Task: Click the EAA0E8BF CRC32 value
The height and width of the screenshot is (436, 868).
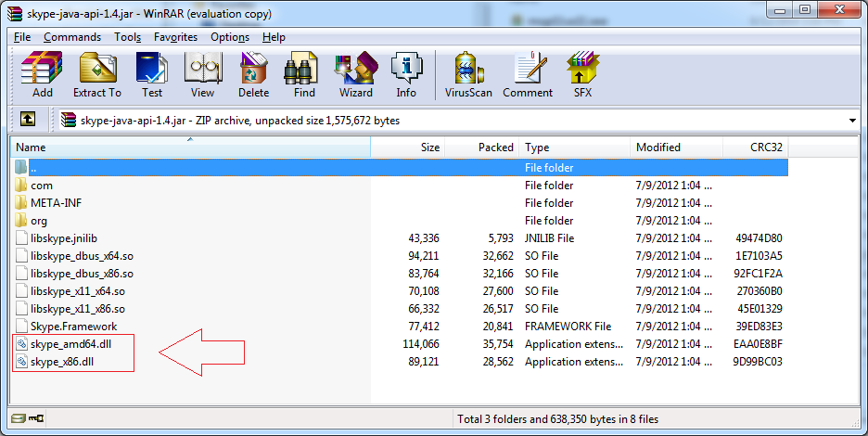Action: [x=758, y=344]
